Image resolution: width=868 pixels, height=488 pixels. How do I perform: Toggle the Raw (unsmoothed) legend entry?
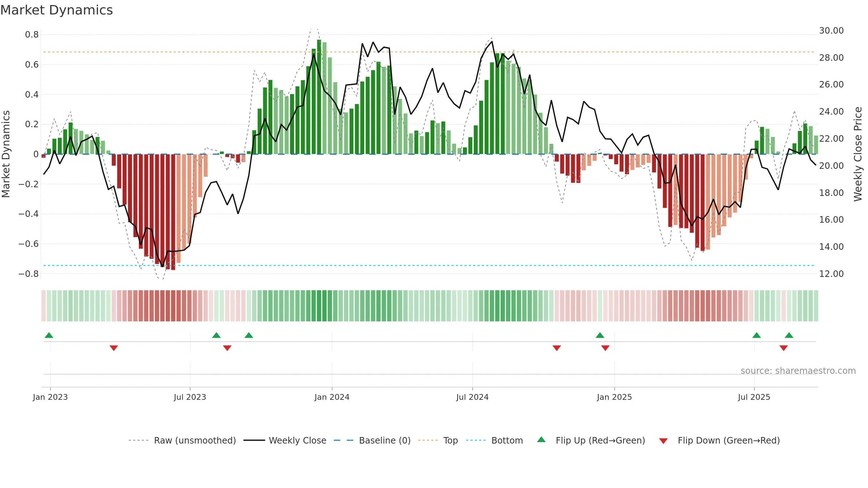(182, 440)
